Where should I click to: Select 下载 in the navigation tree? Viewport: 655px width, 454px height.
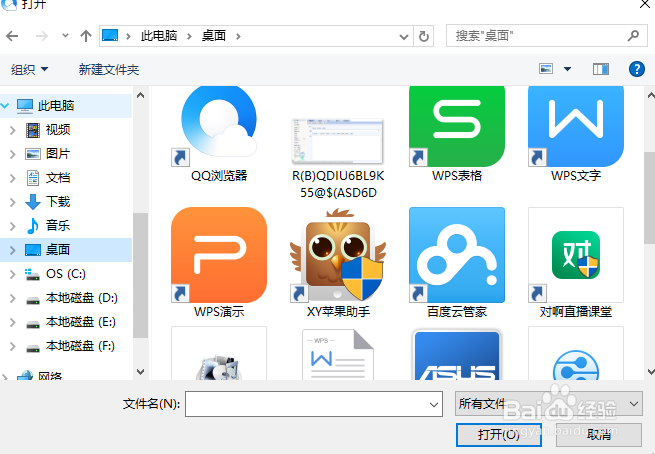58,202
